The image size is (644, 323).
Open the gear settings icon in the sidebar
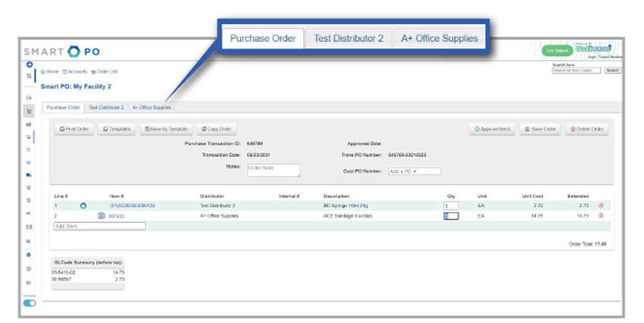coord(29,255)
